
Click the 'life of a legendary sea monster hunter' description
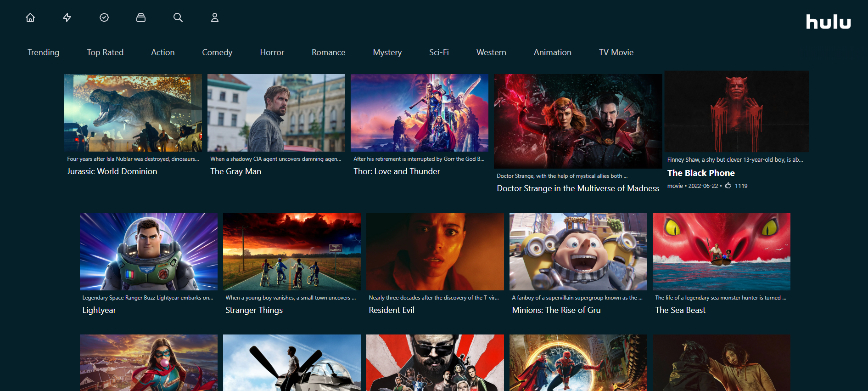(721, 298)
